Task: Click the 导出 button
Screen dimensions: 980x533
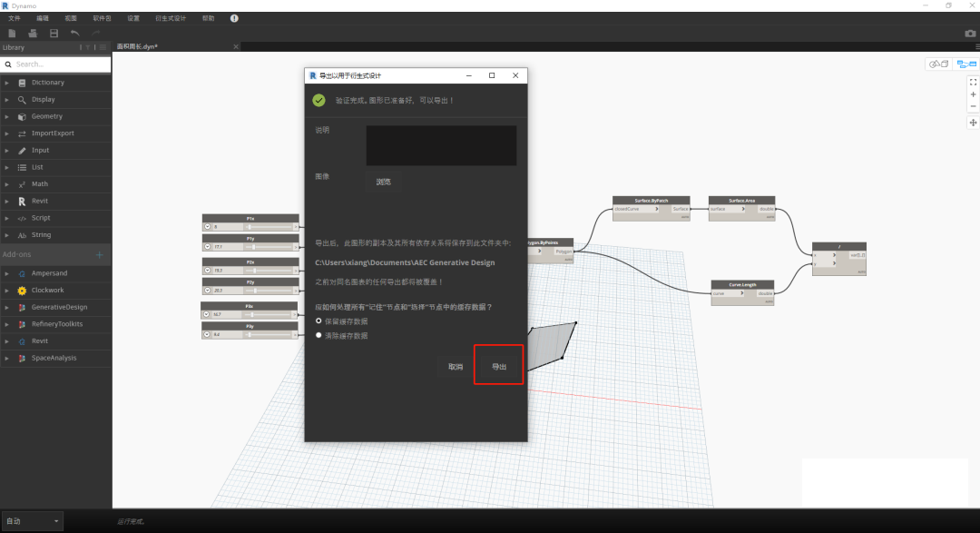Action: click(499, 367)
